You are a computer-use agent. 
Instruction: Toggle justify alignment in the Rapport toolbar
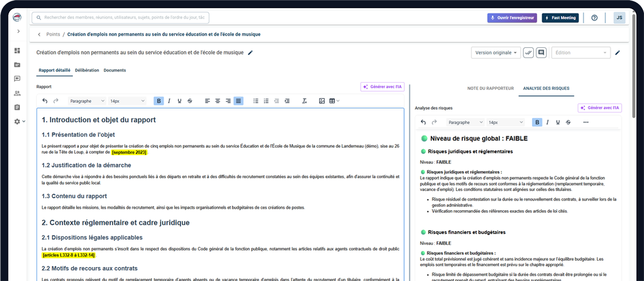238,101
